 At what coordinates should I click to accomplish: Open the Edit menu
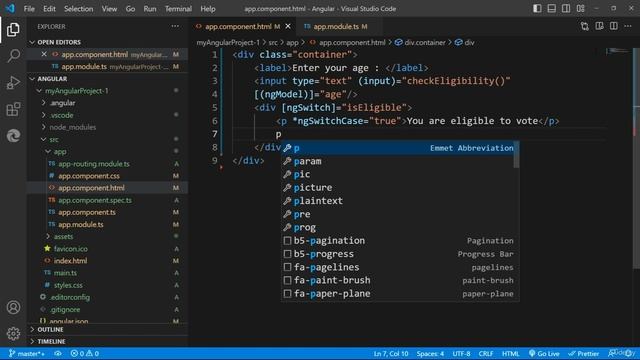coord(49,9)
